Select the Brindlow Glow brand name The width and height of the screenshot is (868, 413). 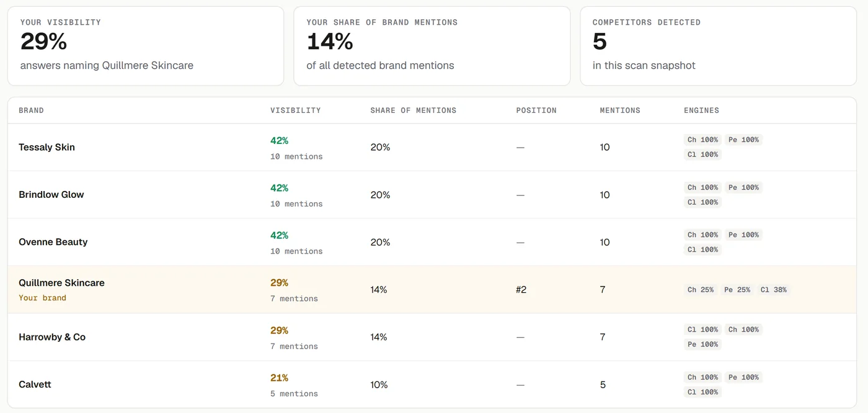[x=51, y=195]
